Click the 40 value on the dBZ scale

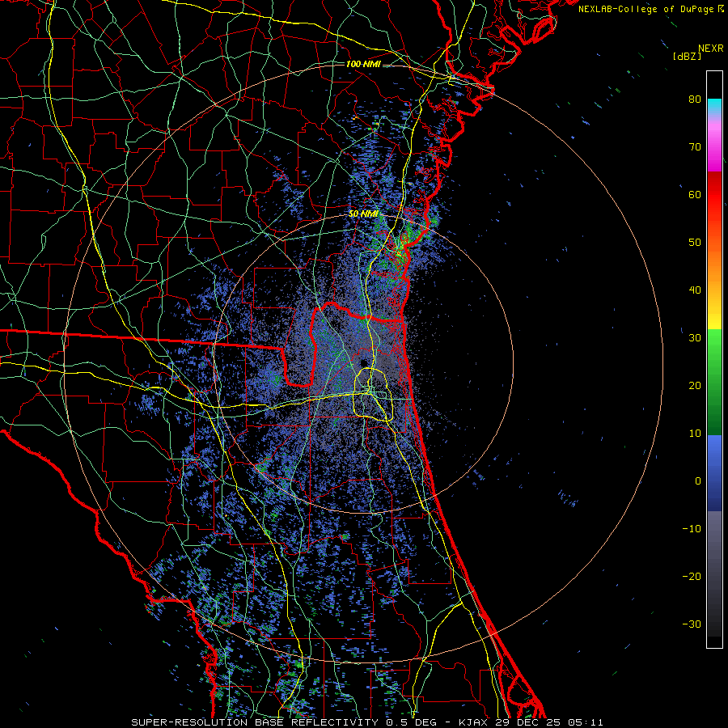tap(695, 290)
